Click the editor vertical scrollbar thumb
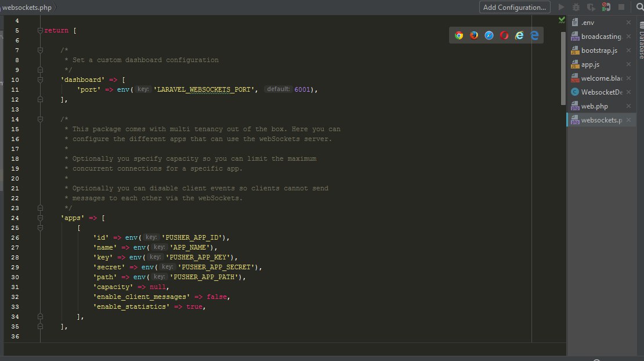Image resolution: width=644 pixels, height=361 pixels. point(563,68)
